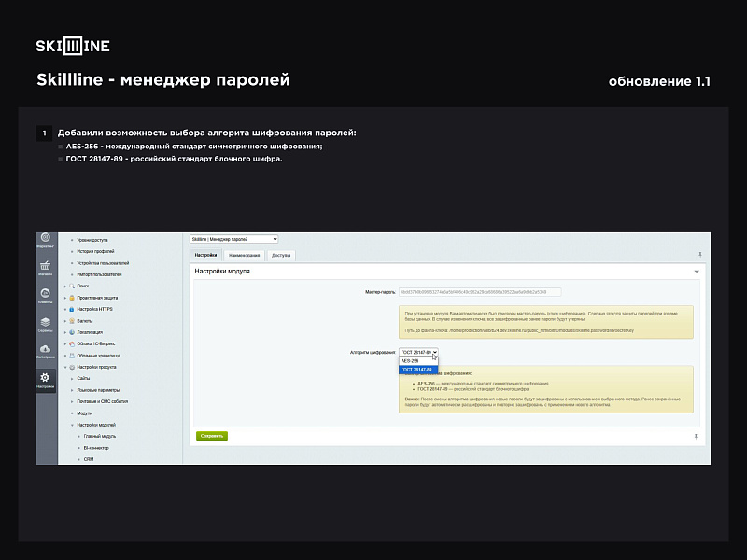The height and width of the screenshot is (560, 747).
Task: Open the module selector Skillline Менеджер паролей
Action: (234, 239)
